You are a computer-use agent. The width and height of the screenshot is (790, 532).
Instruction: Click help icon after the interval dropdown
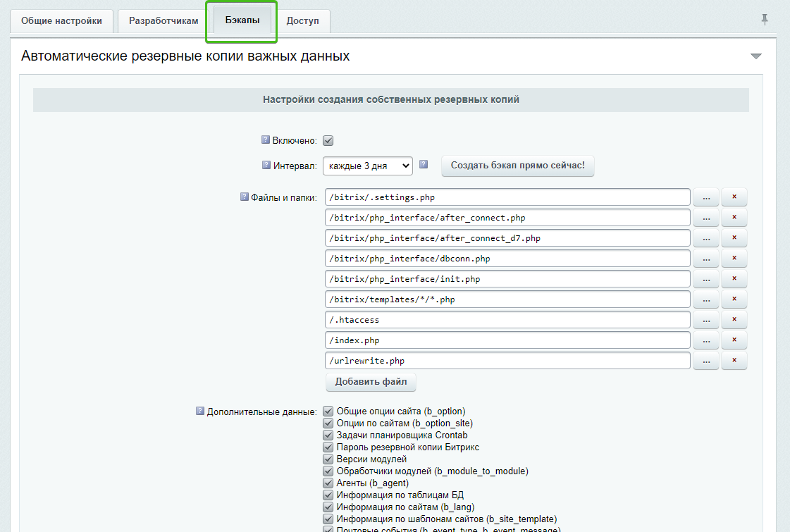pos(424,165)
